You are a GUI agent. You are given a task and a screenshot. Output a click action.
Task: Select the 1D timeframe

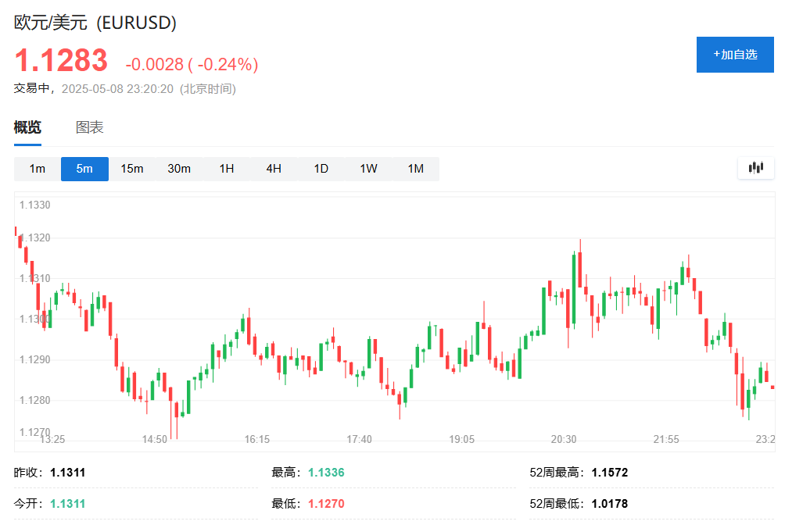[321, 169]
